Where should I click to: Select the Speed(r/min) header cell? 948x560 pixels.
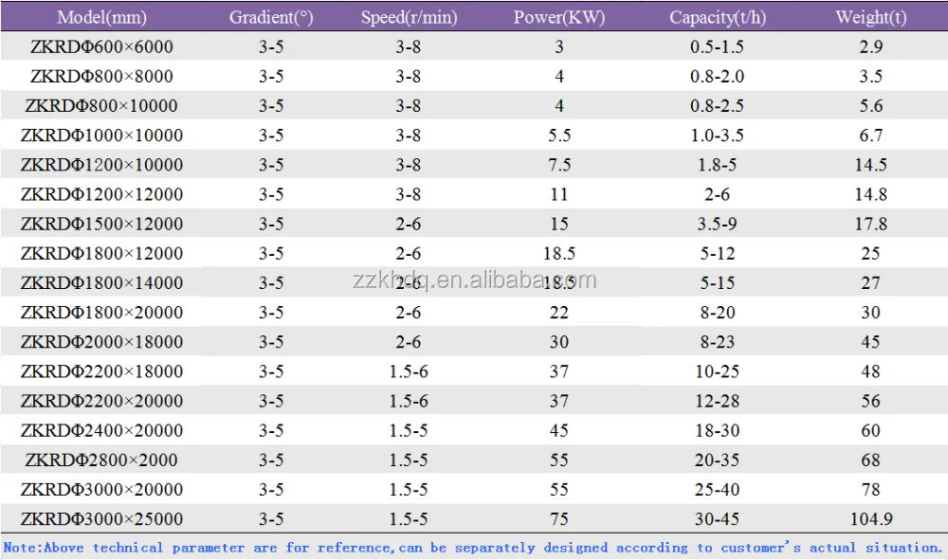[x=408, y=17]
